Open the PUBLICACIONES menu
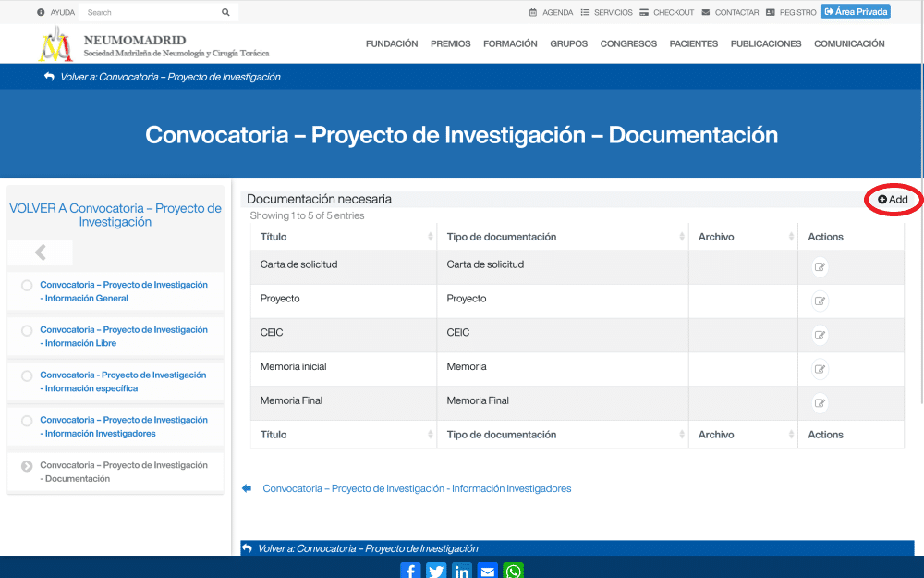Screen dimensions: 924x578 pos(766,43)
